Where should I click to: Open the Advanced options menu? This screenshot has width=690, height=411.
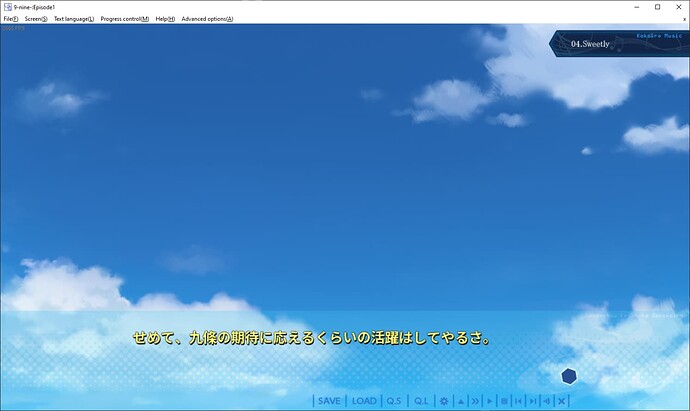coord(207,19)
